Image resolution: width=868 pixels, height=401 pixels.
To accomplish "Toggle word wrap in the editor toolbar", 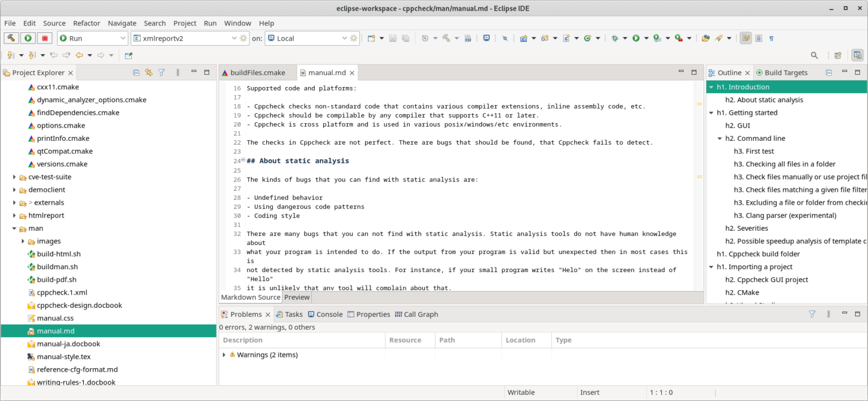I will point(746,38).
